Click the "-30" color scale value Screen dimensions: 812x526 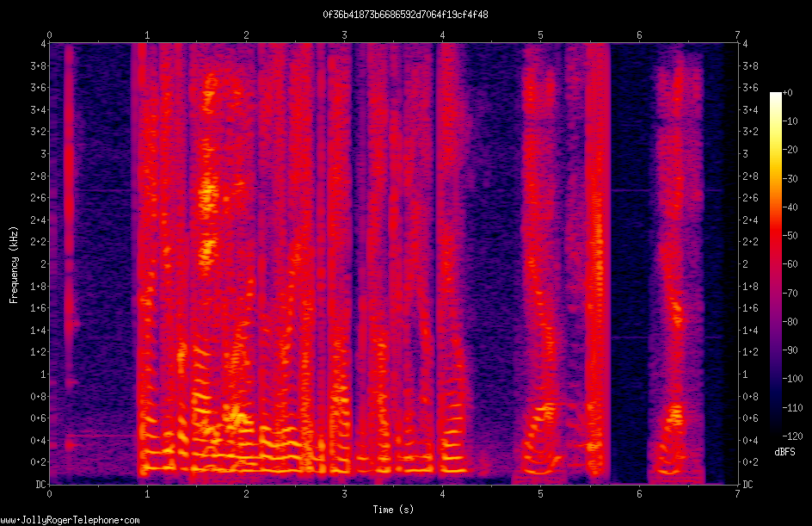coord(790,179)
